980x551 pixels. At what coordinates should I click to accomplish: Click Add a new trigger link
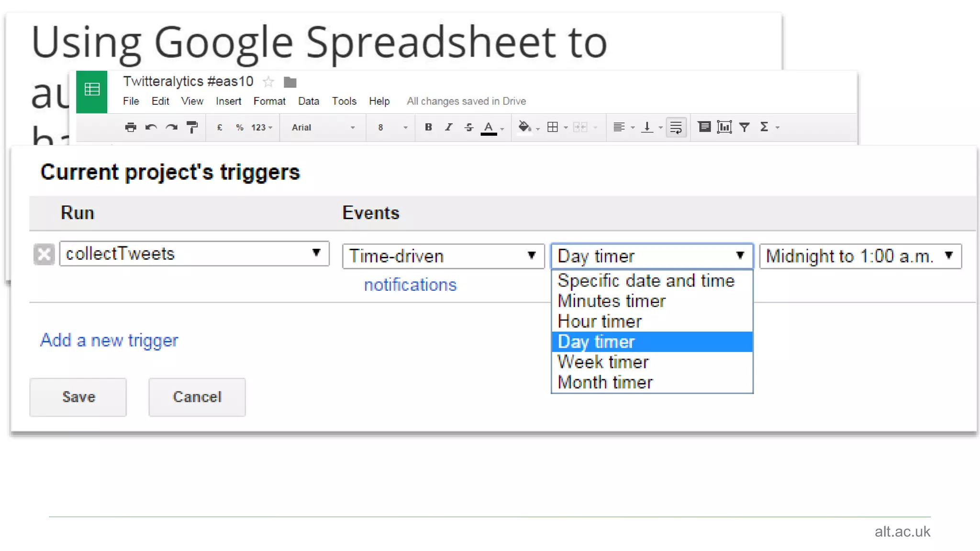tap(109, 340)
